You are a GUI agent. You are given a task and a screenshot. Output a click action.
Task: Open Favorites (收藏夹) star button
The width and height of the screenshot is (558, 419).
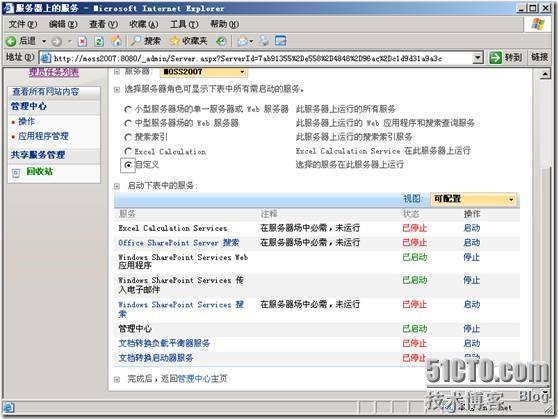point(189,41)
